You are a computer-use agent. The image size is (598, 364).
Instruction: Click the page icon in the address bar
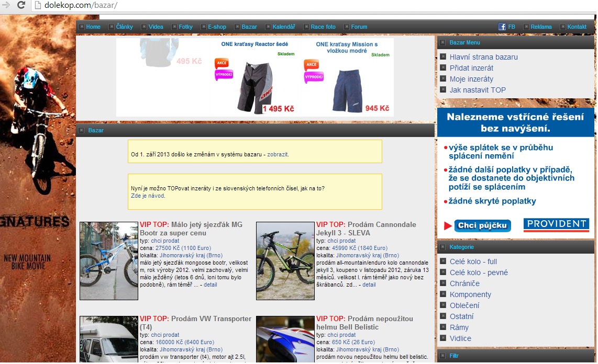point(37,6)
